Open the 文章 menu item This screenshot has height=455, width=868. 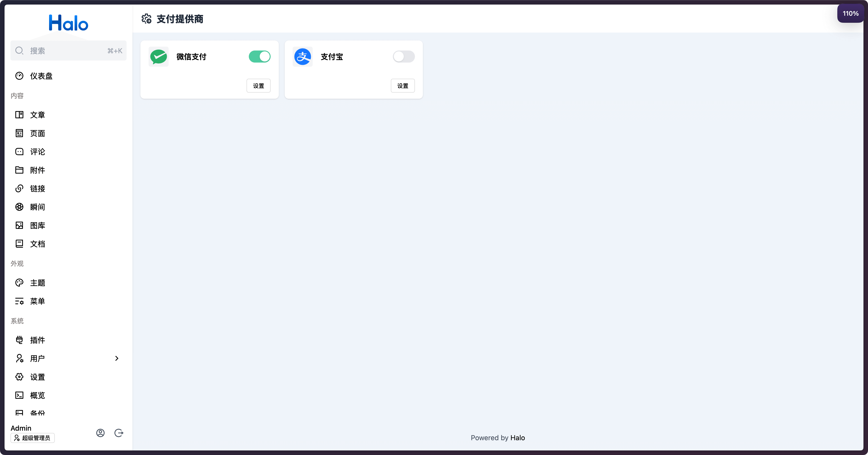[x=68, y=115]
